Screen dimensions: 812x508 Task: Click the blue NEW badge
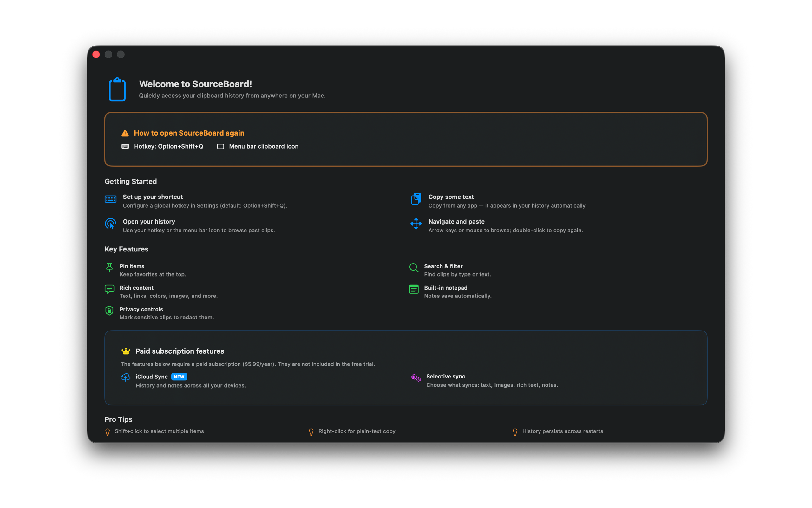179,377
